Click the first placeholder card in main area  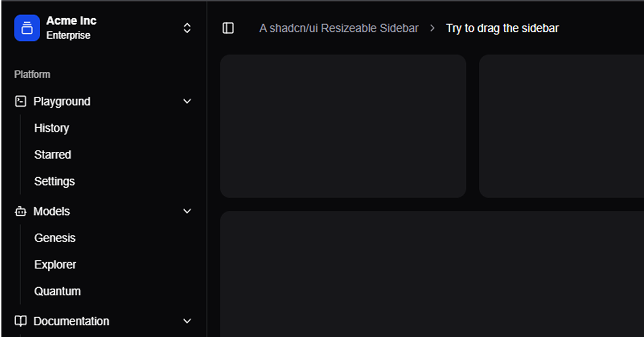343,126
